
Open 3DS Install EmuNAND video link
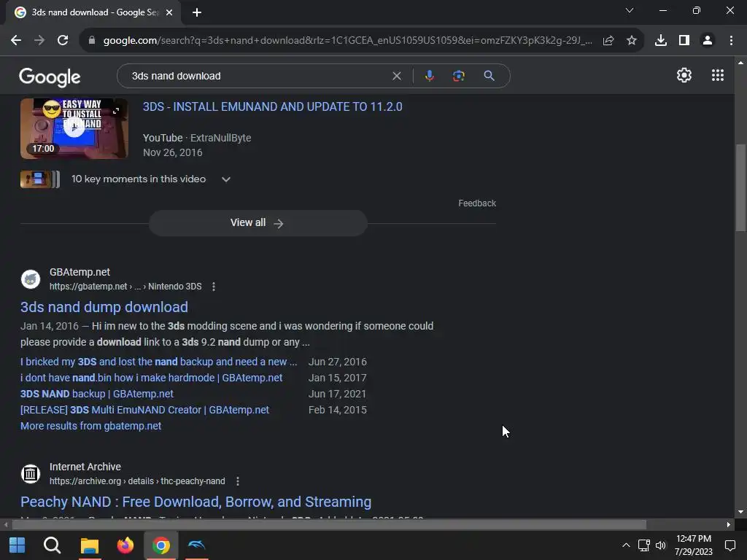click(x=273, y=106)
